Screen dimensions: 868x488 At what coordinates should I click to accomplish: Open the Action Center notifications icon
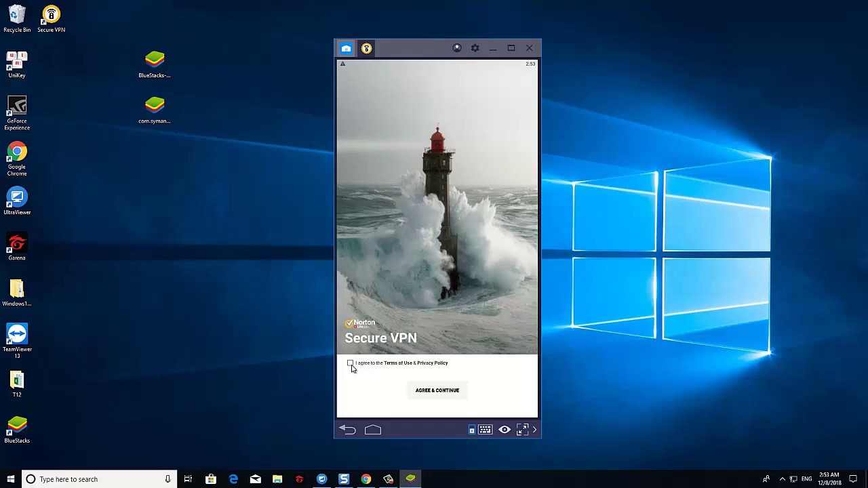click(x=853, y=479)
